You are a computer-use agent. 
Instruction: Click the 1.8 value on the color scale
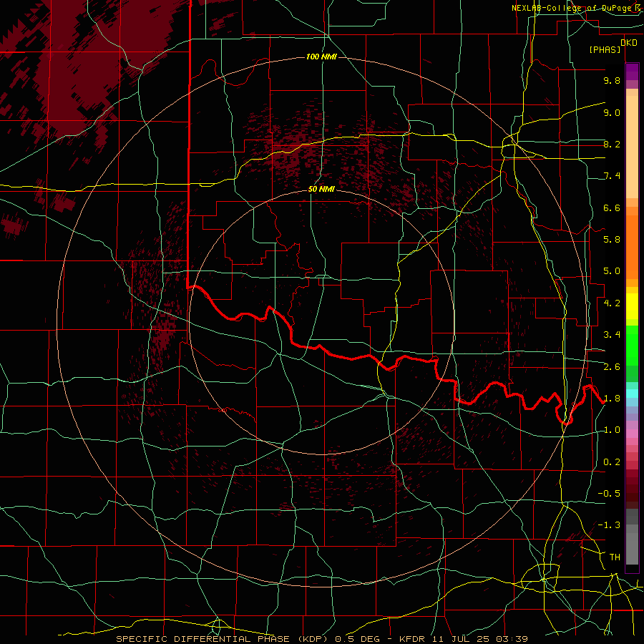pos(612,399)
